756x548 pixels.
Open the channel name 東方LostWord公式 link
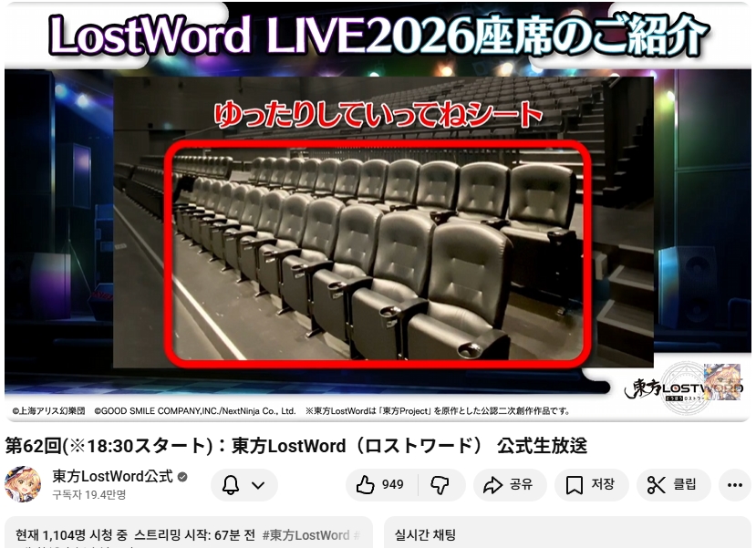point(112,477)
